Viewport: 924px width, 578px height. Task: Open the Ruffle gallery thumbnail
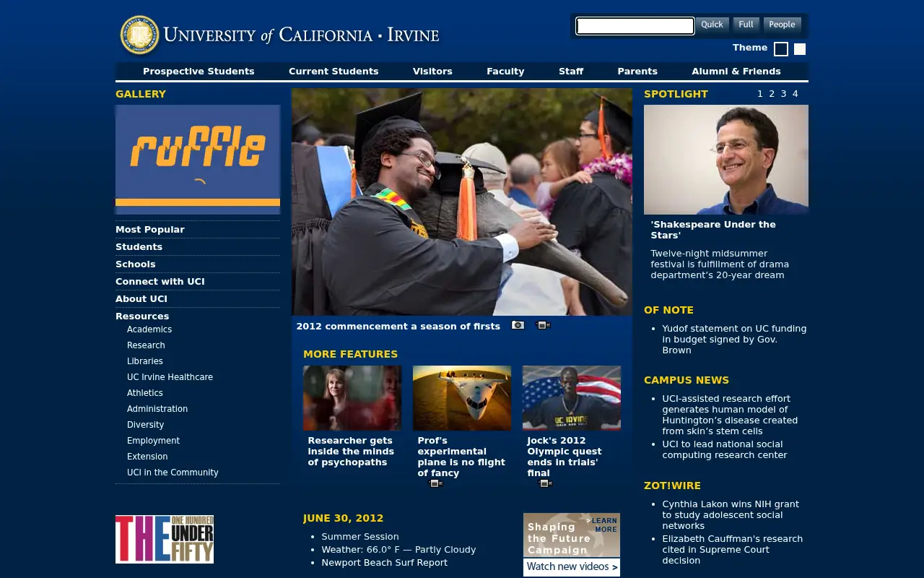point(198,160)
